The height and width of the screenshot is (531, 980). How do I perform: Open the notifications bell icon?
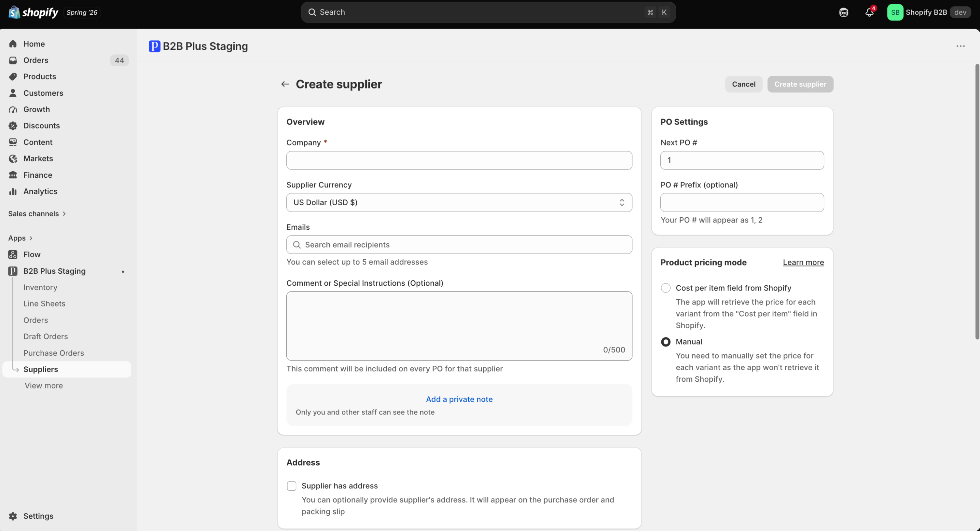(x=869, y=12)
